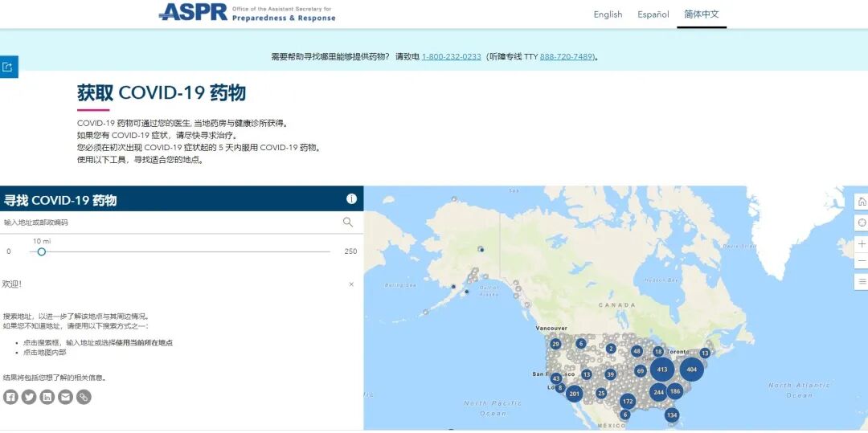
Task: Click the map home button
Action: coord(862,202)
